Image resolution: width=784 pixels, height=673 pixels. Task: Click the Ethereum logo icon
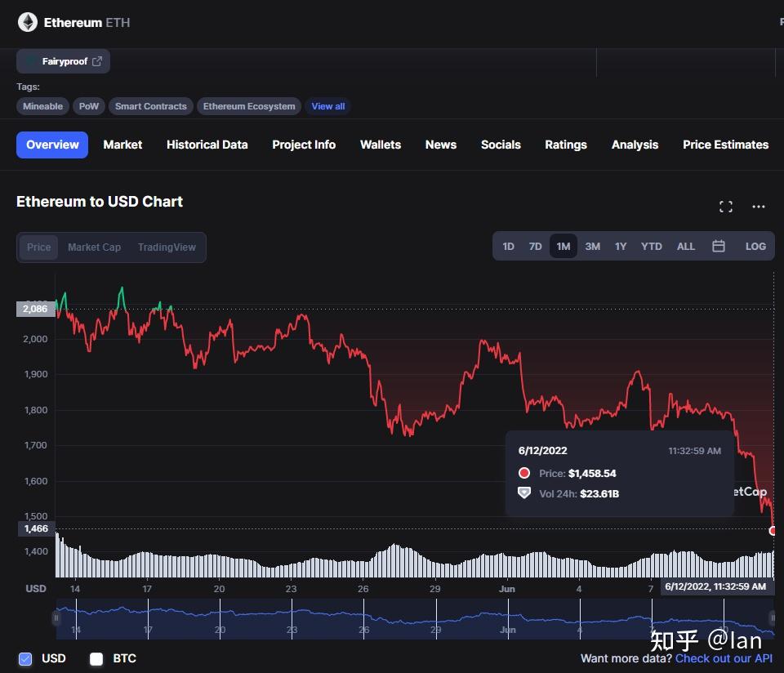(28, 23)
